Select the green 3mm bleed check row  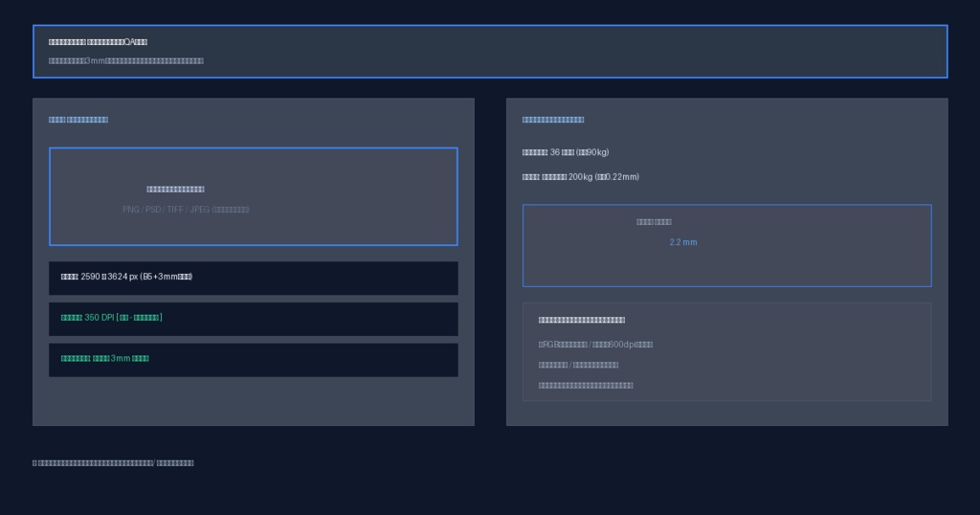click(253, 360)
